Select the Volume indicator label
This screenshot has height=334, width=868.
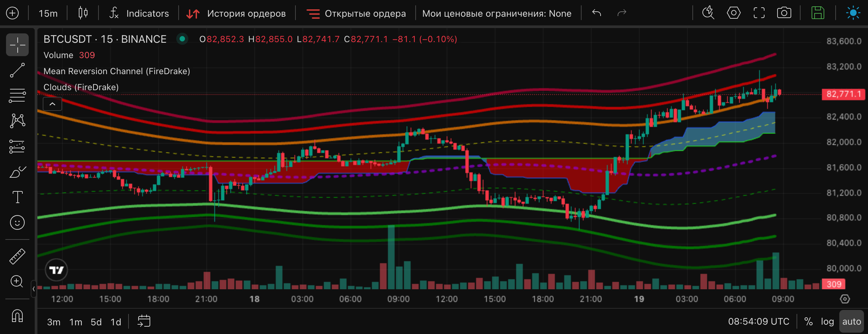pyautogui.click(x=58, y=55)
